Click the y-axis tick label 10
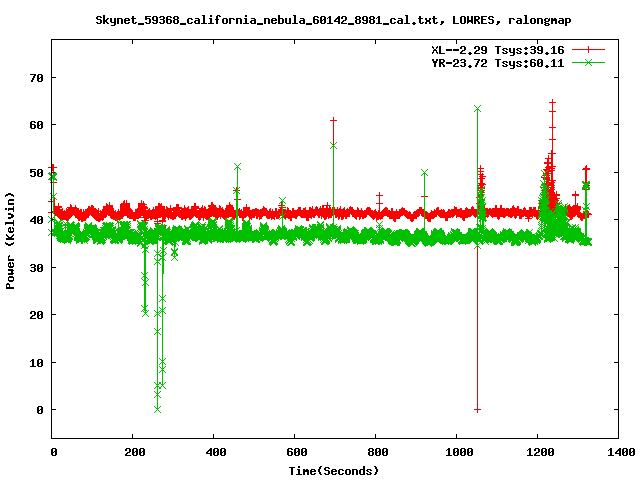 36,362
